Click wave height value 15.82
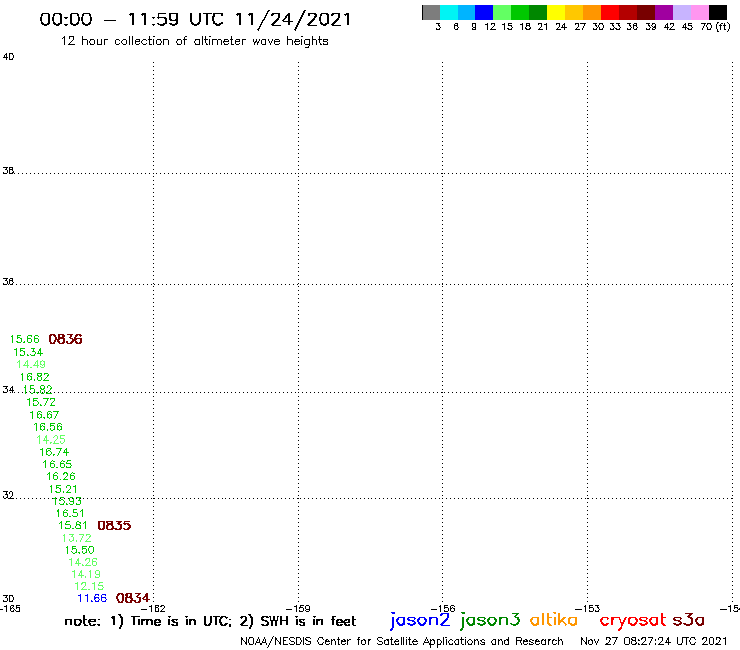This screenshot has height=650, width=740. [38, 389]
